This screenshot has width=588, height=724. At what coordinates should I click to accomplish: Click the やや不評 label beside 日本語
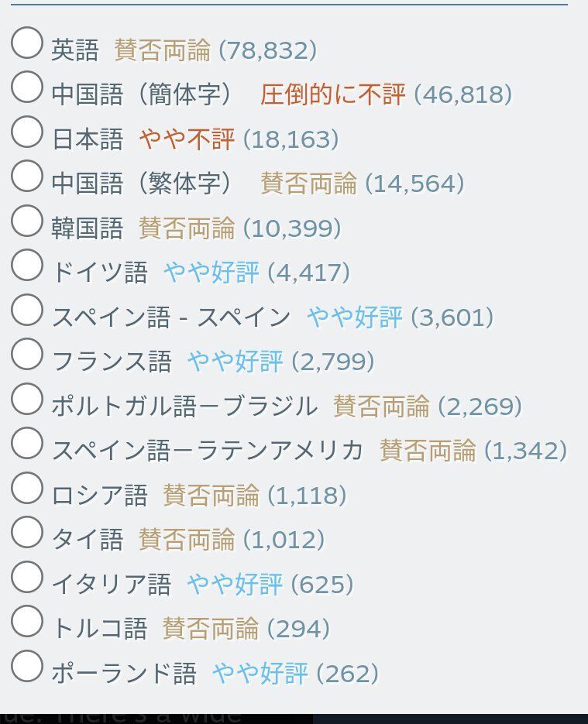(187, 140)
